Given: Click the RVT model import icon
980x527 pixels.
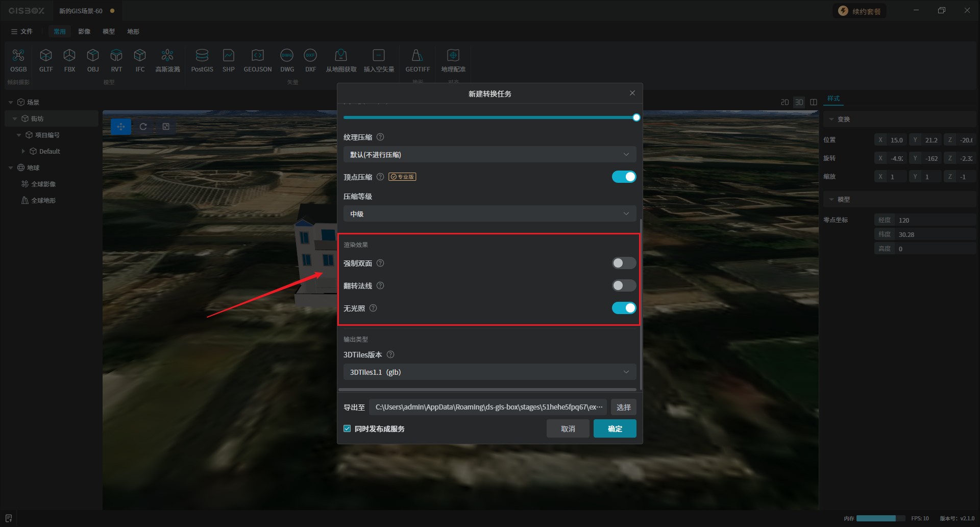Looking at the screenshot, I should 116,56.
